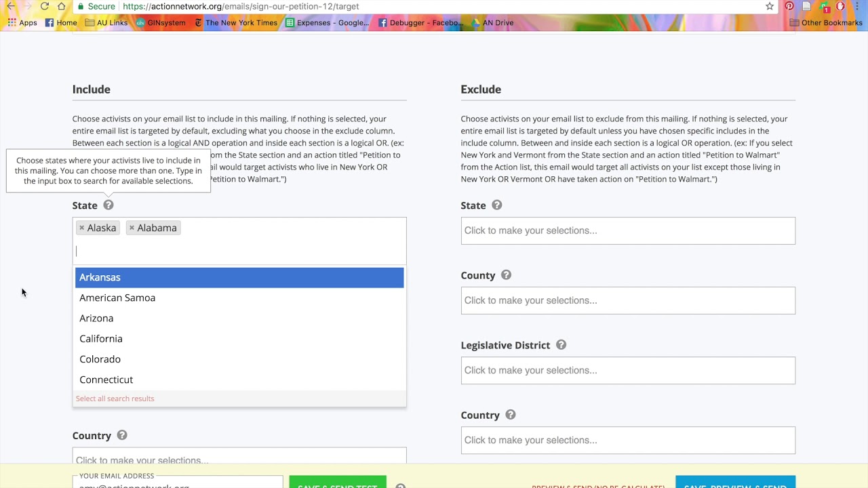The image size is (868, 488).
Task: Open the Include Country selection box
Action: (239, 456)
